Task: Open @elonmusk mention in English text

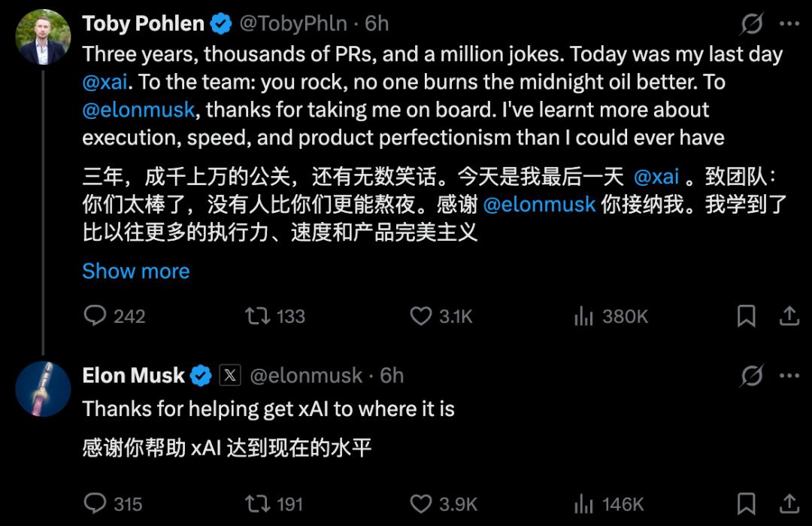Action: [x=139, y=110]
